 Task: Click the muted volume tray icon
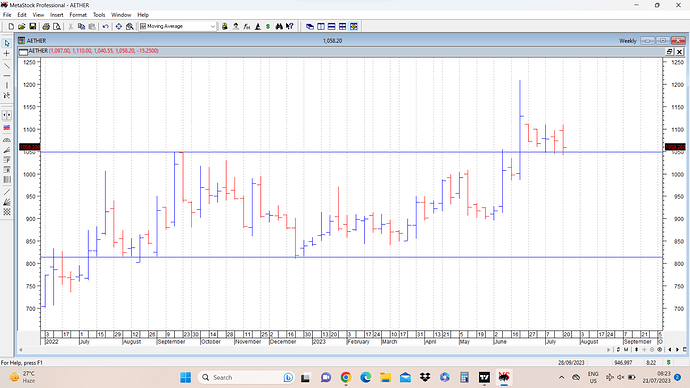click(621, 377)
